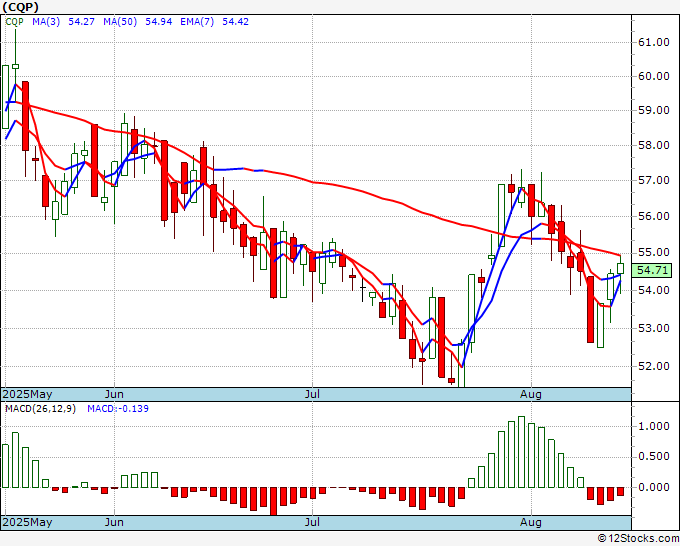Click the 0.500 MACD axis label
Image resolution: width=680 pixels, height=546 pixels.
(x=654, y=457)
